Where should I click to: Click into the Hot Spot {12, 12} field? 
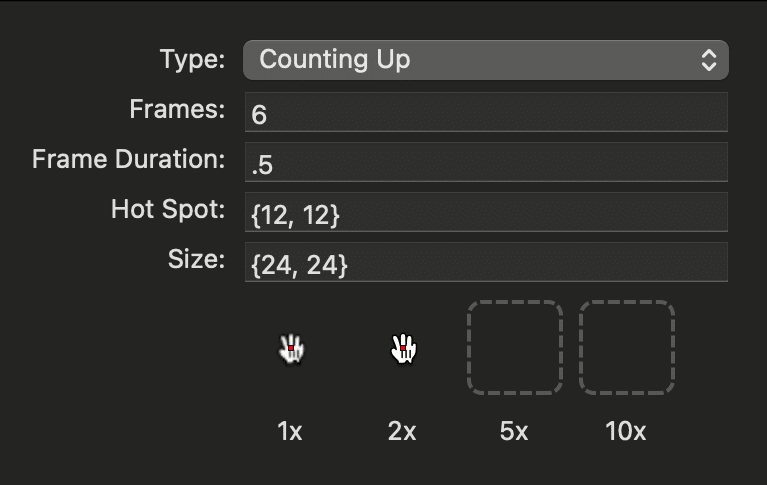[x=486, y=212]
